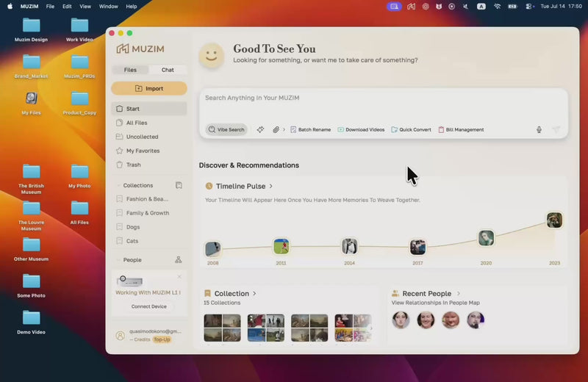Click the Wi-Fi icon in the menu bar
The image size is (588, 382).
pyautogui.click(x=498, y=7)
